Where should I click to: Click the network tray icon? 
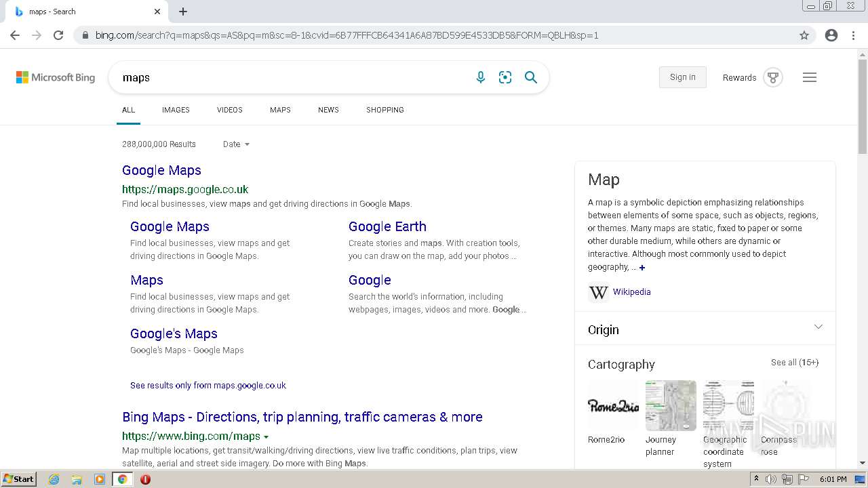tap(787, 479)
